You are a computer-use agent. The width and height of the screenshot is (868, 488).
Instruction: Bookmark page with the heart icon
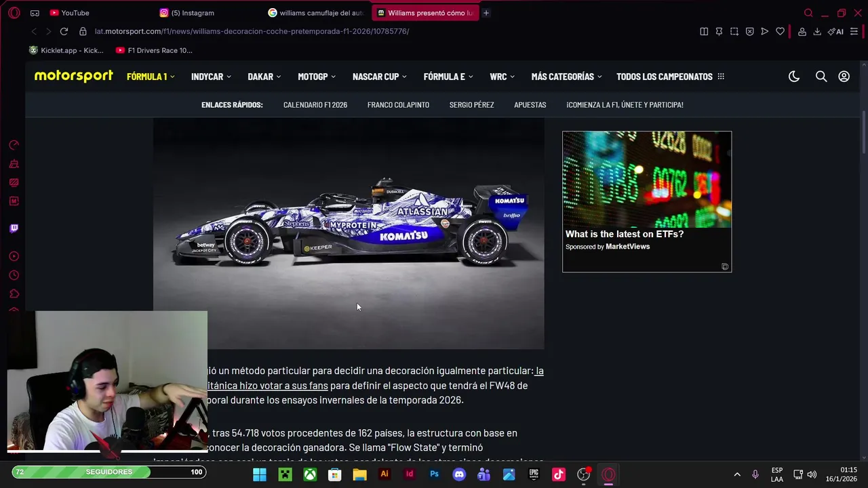[780, 31]
